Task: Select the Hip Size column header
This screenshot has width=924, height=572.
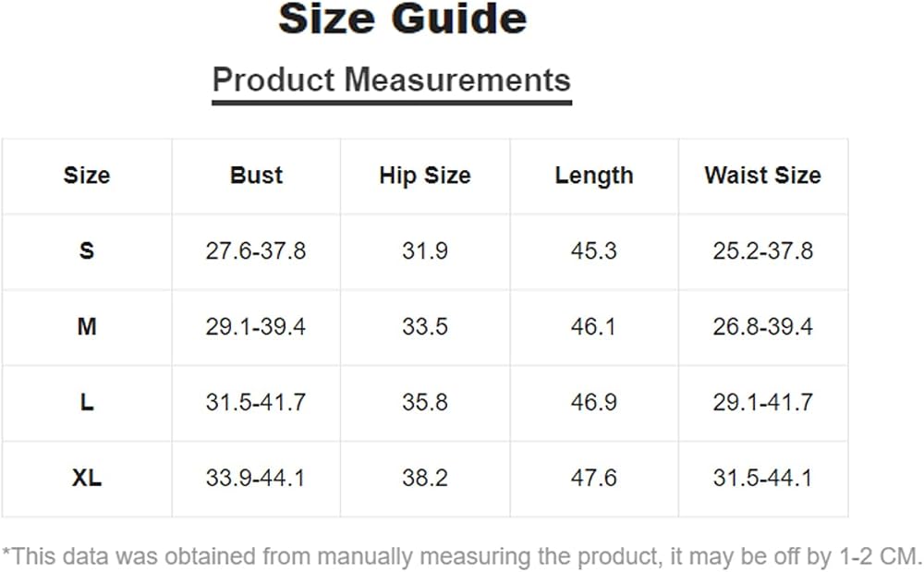Action: pos(425,176)
